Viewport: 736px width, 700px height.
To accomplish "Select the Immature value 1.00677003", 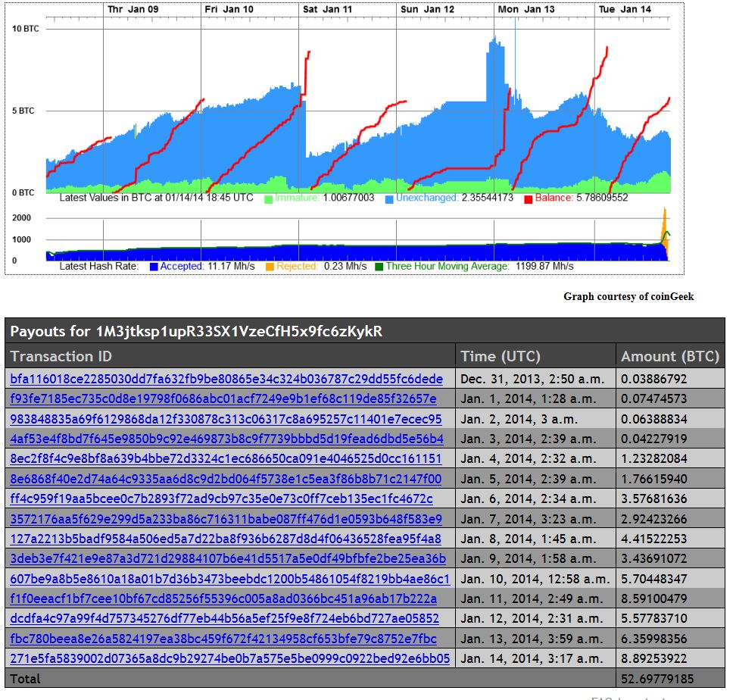I will coord(349,198).
